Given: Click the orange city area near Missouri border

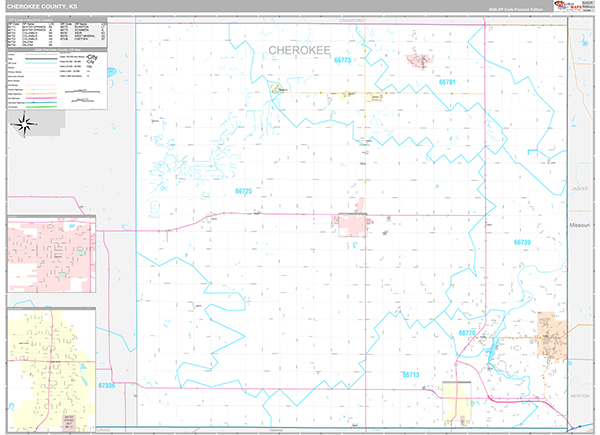Looking at the screenshot, I should pyautogui.click(x=551, y=337).
